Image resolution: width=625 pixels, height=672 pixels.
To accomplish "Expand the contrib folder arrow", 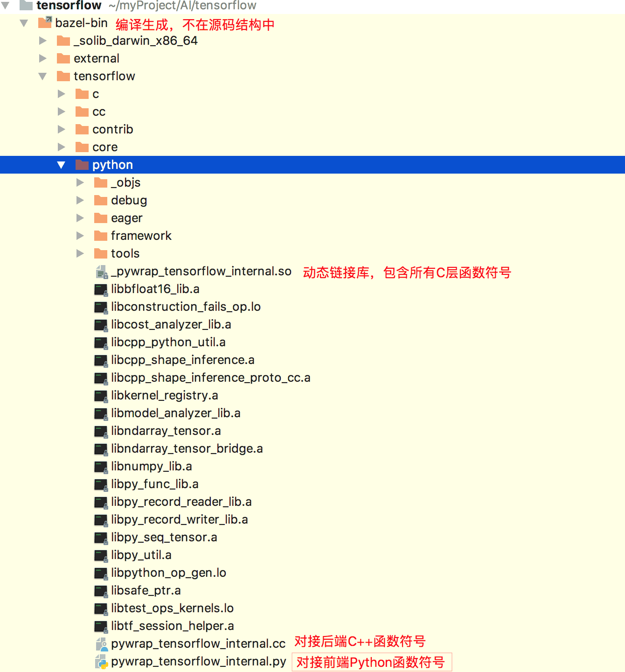I will point(62,129).
